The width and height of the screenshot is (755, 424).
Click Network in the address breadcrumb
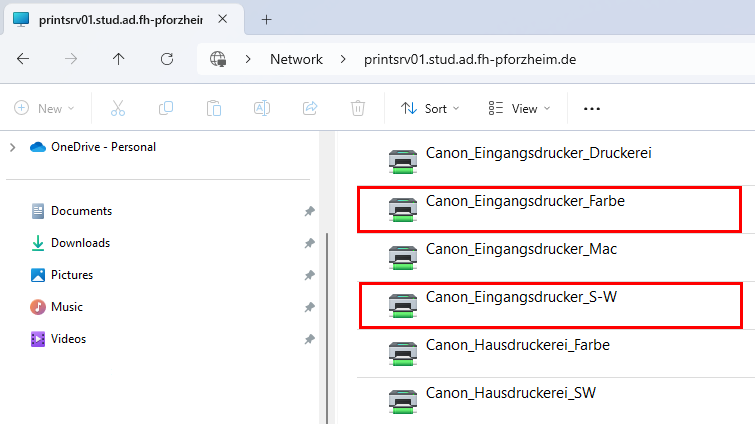click(296, 59)
